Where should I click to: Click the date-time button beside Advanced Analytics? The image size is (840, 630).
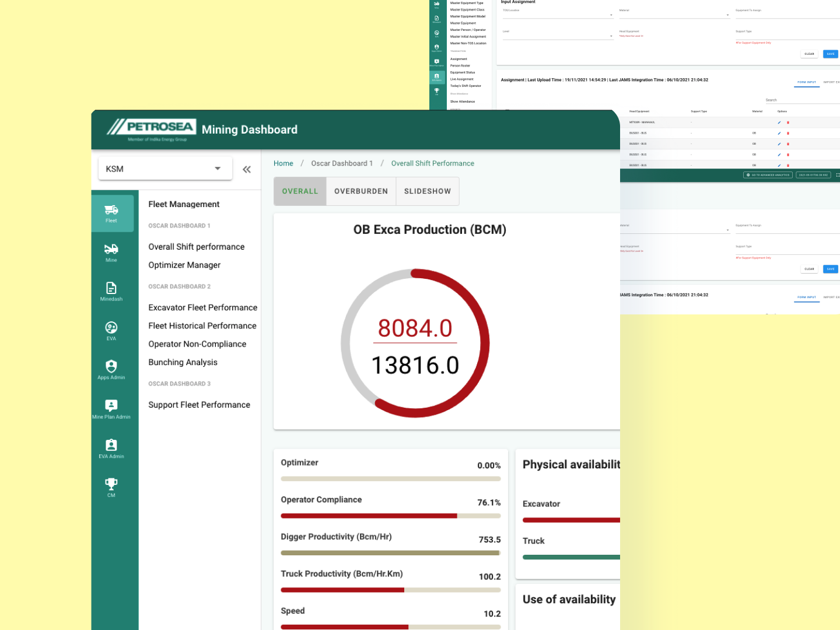(813, 175)
